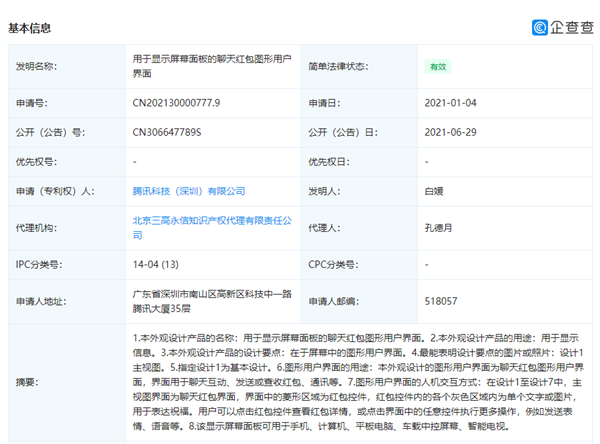Screen dimensions: 600x444
Task: Click the 优先权号 label cell
Action: pyautogui.click(x=67, y=162)
